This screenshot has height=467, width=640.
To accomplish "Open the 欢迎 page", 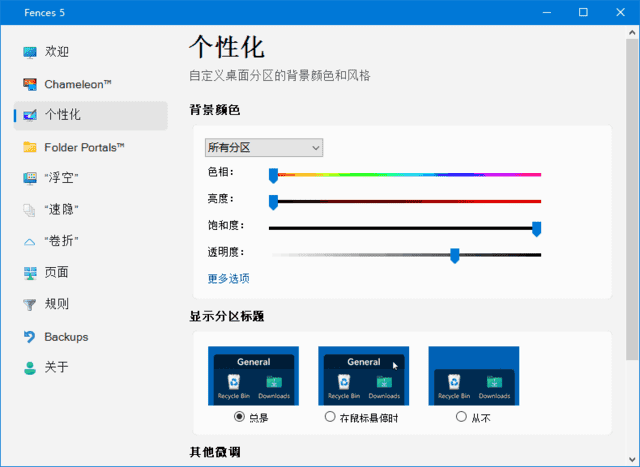I will (x=91, y=52).
